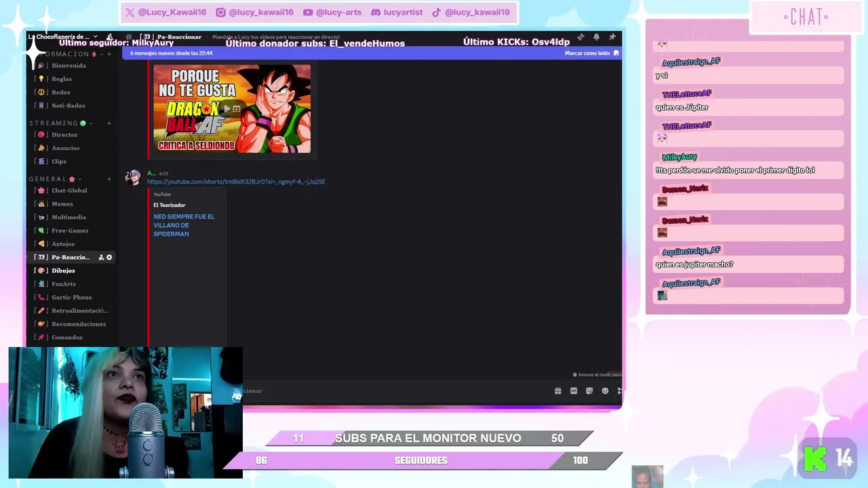Click Aquilestraigo_AF name above 'quien es jupiter macho?'
This screenshot has width=868, height=488.
click(691, 251)
